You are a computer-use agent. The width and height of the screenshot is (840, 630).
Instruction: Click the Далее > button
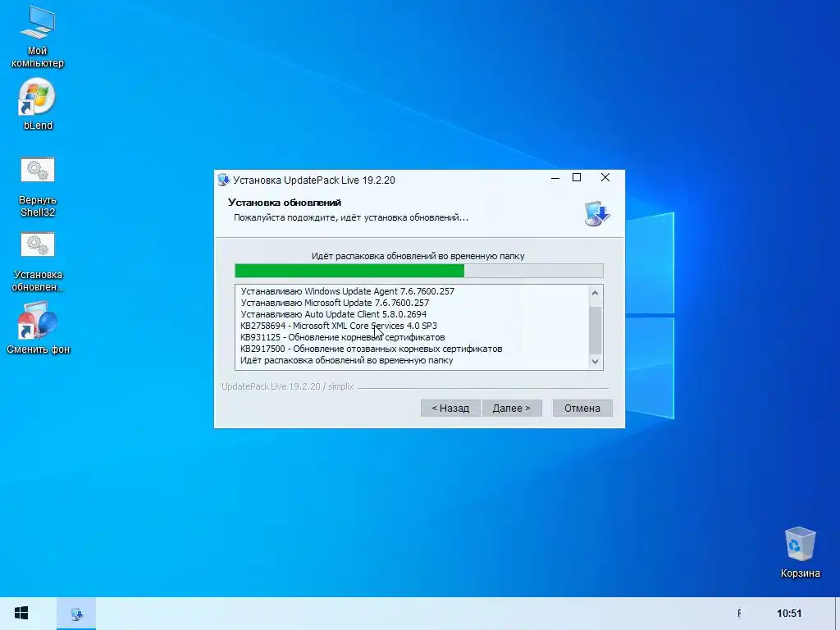click(512, 409)
